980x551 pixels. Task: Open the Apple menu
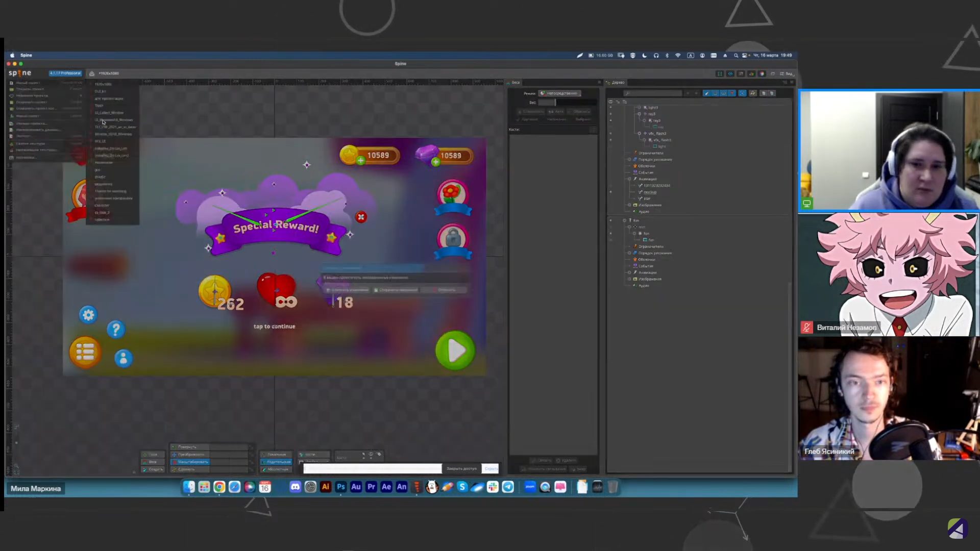click(x=12, y=55)
